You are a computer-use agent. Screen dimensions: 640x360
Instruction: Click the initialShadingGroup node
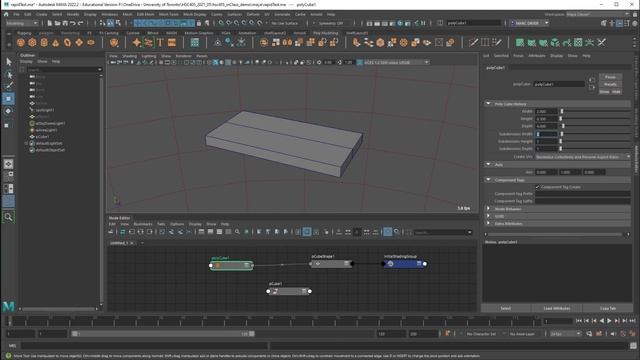[404, 264]
